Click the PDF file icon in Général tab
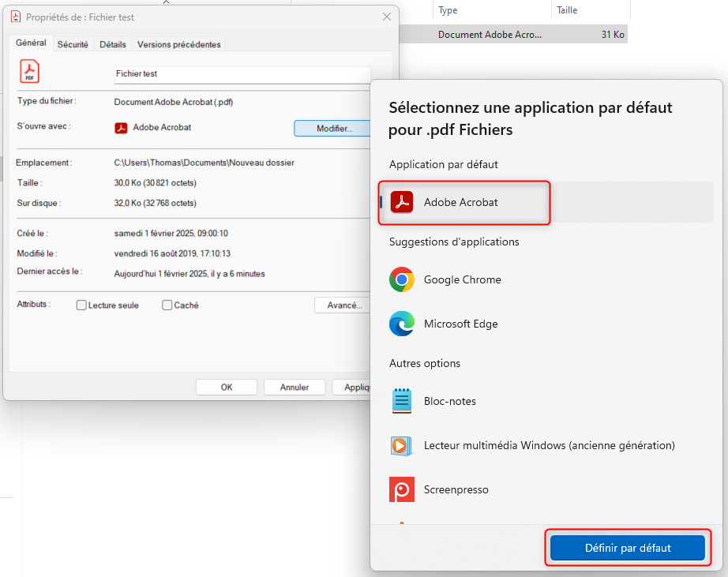728x577 pixels. click(x=29, y=73)
